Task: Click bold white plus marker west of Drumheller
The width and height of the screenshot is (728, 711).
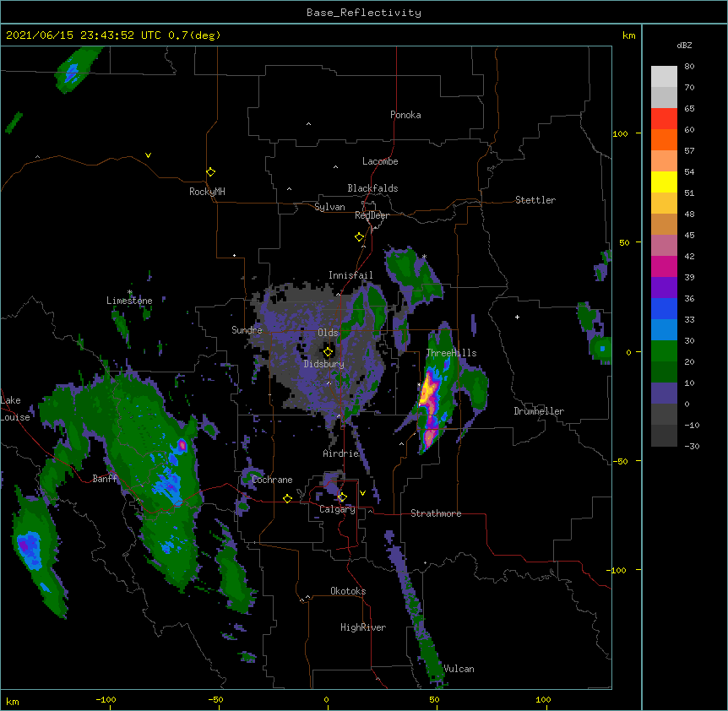Action: 517,317
